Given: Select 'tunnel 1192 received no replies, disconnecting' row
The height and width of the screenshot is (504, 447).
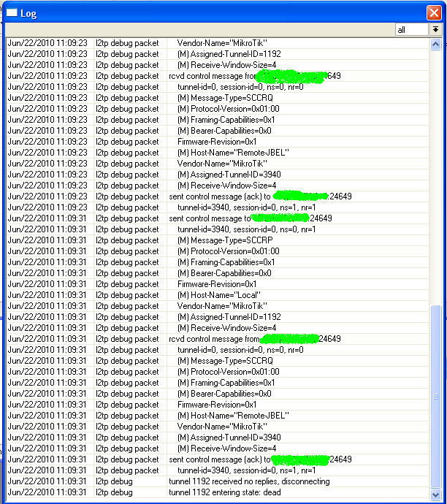Looking at the screenshot, I should [x=218, y=481].
